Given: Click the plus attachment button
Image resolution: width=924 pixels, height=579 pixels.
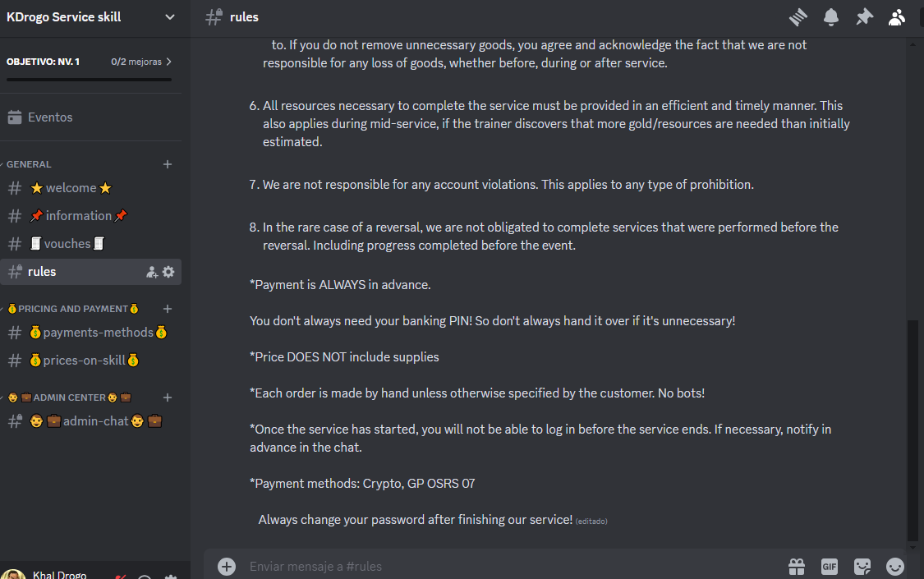Looking at the screenshot, I should [227, 567].
